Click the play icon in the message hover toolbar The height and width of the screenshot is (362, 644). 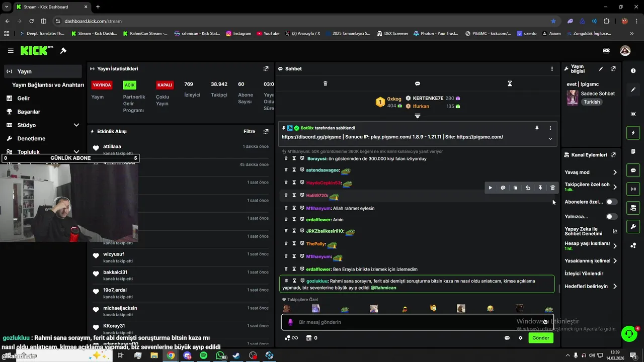[x=491, y=188]
